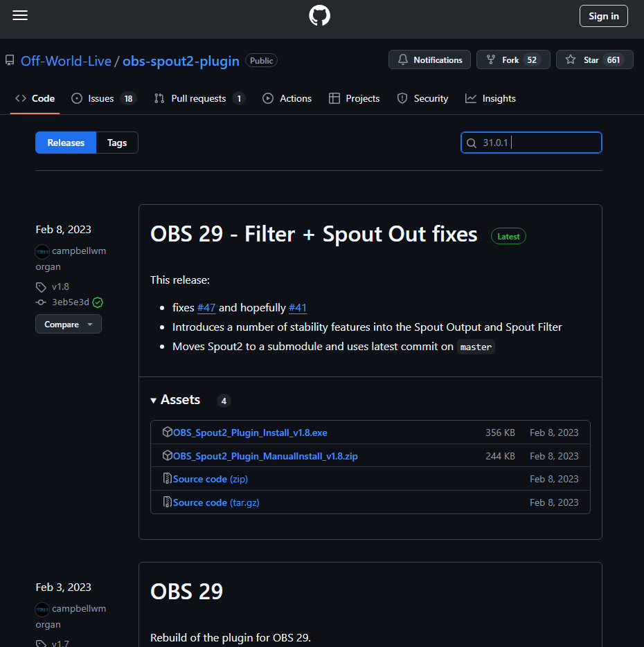
Task: Open the obs-spout2-plugin repository link
Action: click(181, 61)
